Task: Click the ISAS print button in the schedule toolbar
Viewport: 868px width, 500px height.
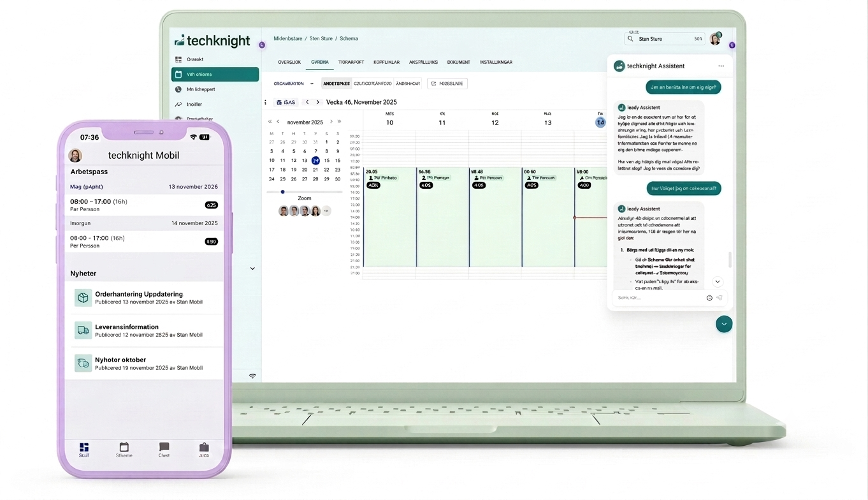Action: (287, 102)
